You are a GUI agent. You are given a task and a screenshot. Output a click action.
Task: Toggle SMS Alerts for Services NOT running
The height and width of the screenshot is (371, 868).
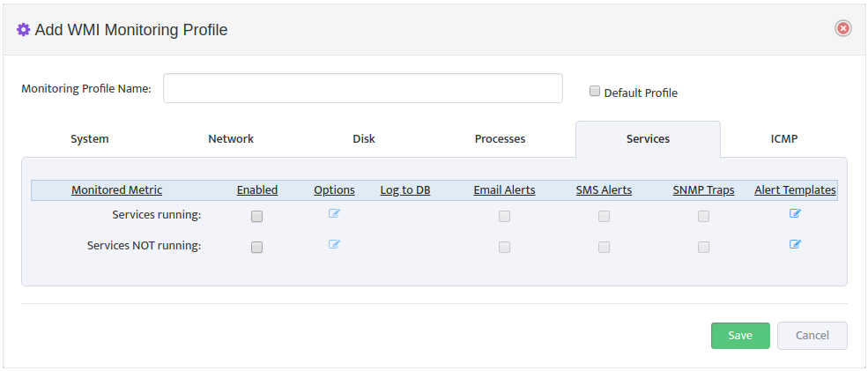point(604,248)
